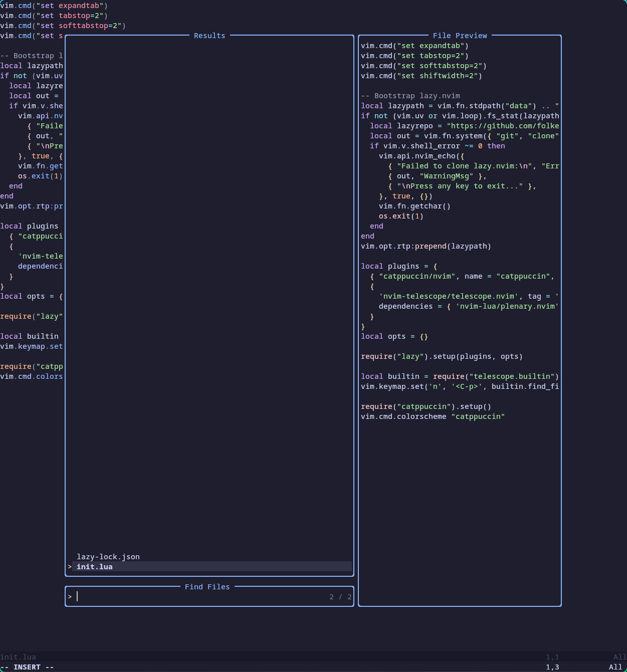
Task: Click 'nvim-telescope/telescope.nvim' line in preview
Action: click(469, 296)
